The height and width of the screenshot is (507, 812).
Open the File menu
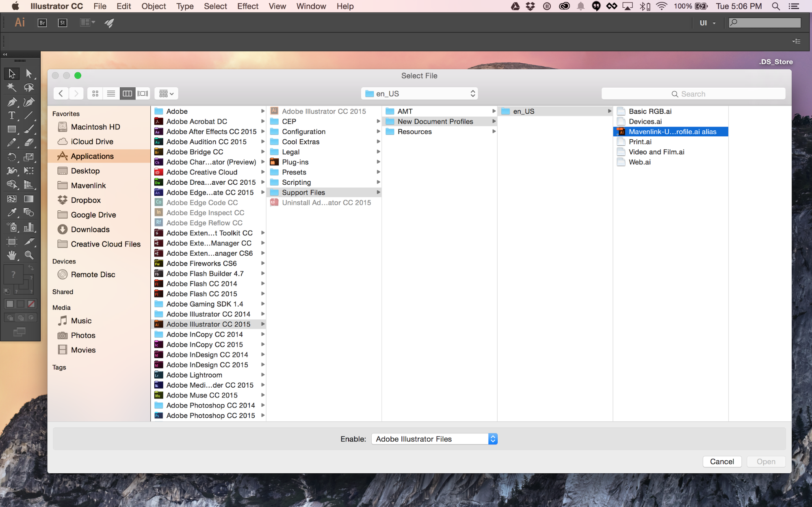click(100, 6)
